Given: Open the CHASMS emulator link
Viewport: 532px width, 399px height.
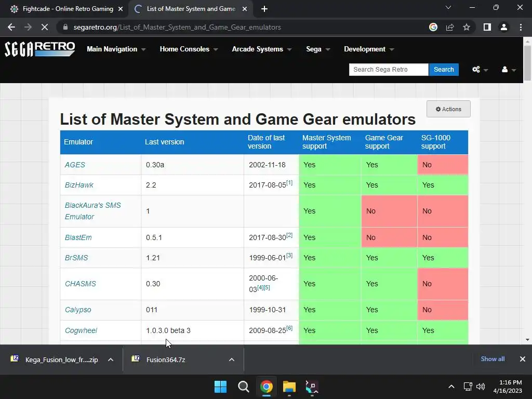Looking at the screenshot, I should coord(80,284).
